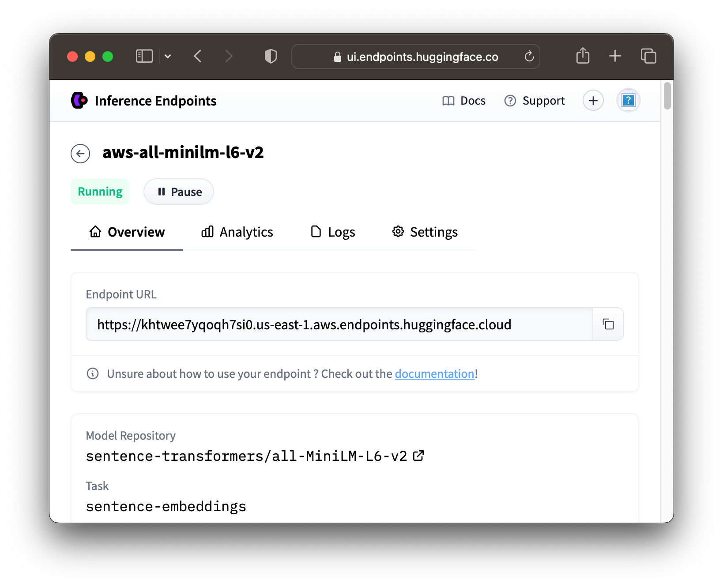The height and width of the screenshot is (588, 723).
Task: Click the Model Repository label
Action: pyautogui.click(x=131, y=436)
